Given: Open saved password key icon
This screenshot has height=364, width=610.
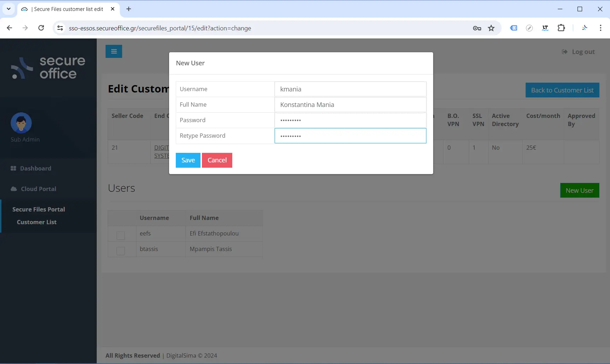Looking at the screenshot, I should [x=477, y=28].
